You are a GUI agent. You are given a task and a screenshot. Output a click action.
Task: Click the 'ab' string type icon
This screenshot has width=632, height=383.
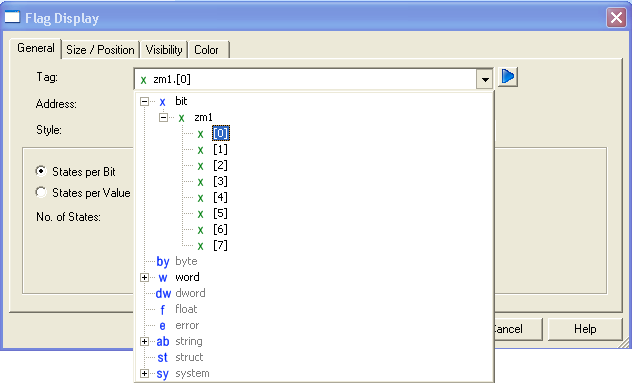(163, 341)
